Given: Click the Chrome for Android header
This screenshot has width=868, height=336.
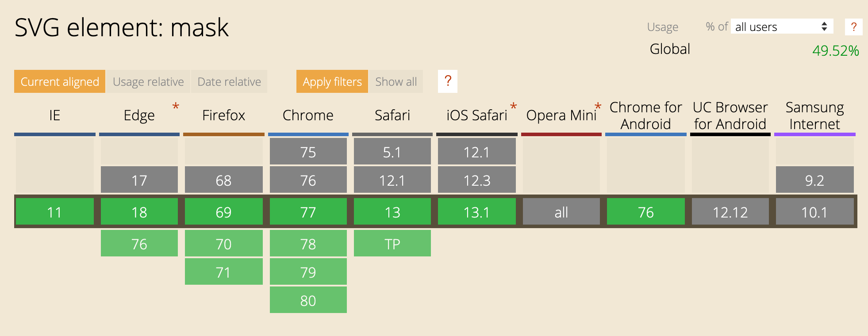Looking at the screenshot, I should 645,116.
